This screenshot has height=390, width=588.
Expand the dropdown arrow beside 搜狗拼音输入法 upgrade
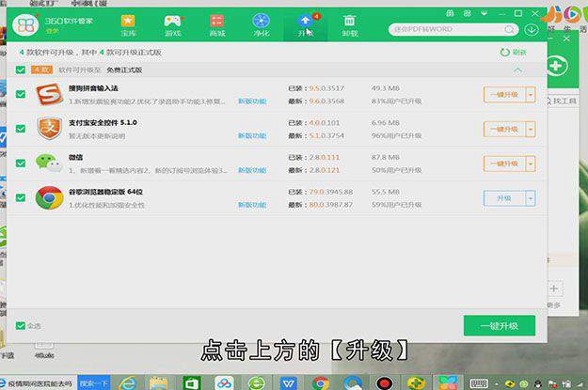click(x=531, y=94)
